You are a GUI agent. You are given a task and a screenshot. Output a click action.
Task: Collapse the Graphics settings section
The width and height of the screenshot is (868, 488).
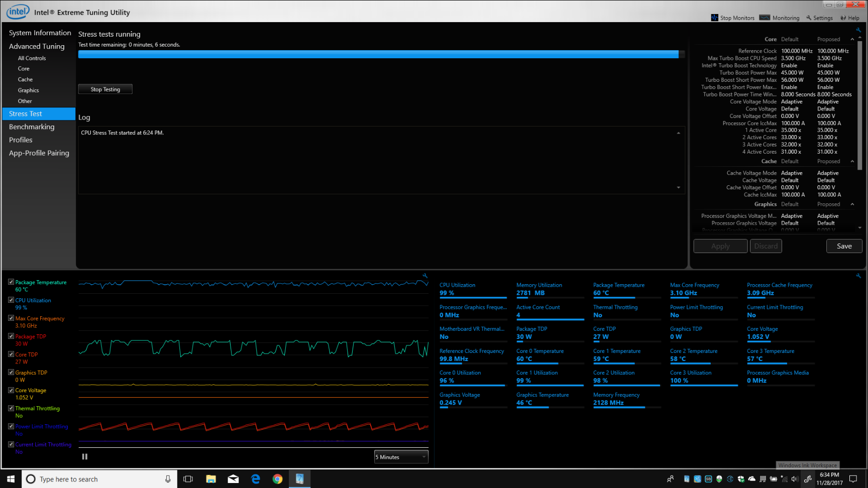852,204
